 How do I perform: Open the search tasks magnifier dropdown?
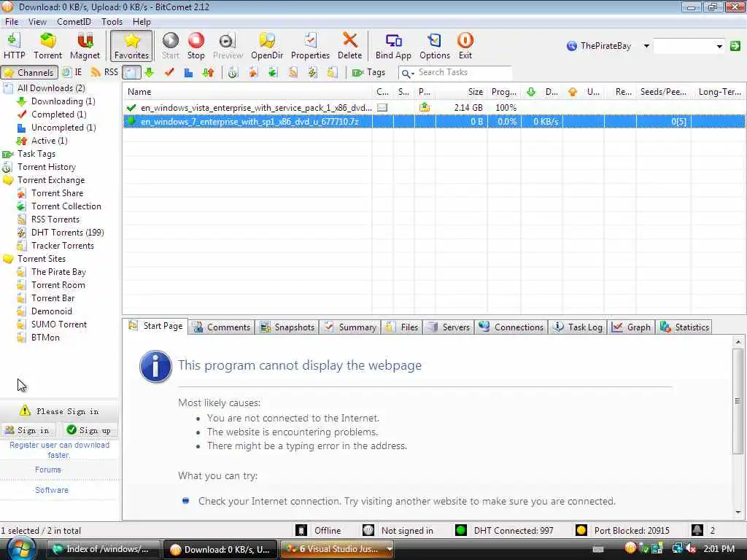tap(407, 73)
